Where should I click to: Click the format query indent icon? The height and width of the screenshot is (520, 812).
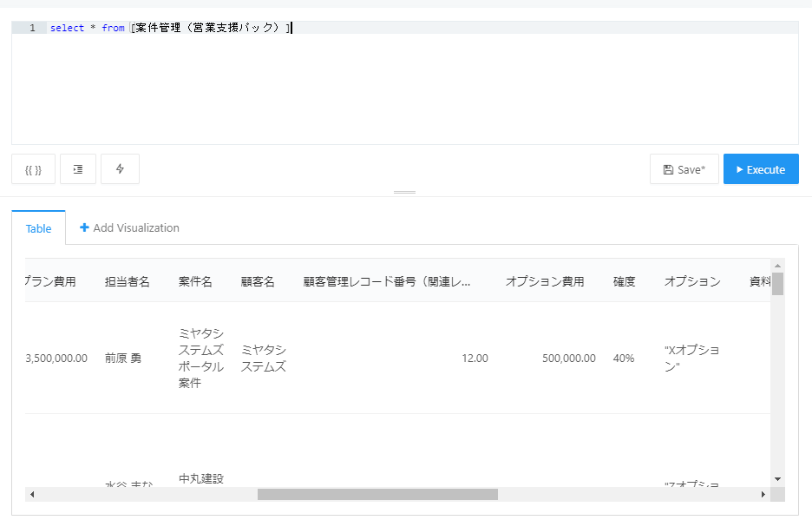(78, 169)
